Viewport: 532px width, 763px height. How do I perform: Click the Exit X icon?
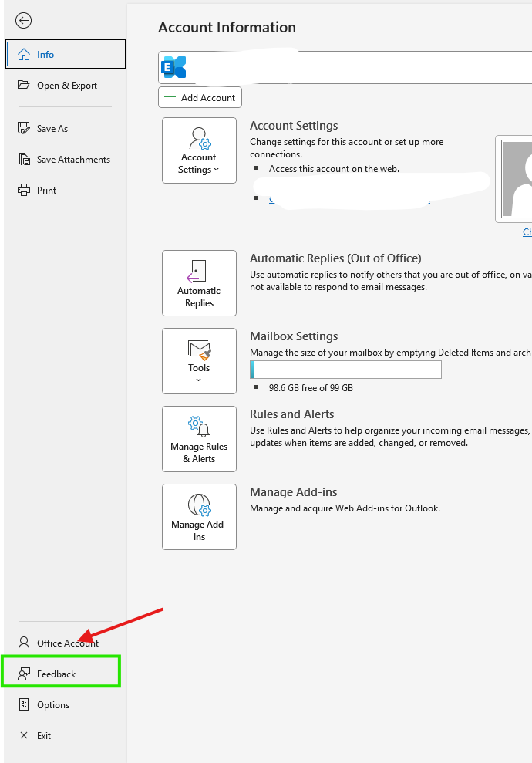click(24, 735)
